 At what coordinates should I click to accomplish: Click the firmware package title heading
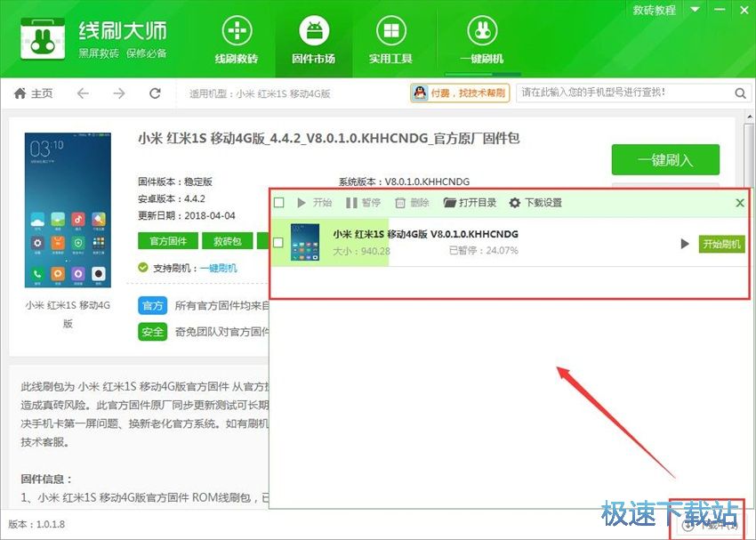329,139
